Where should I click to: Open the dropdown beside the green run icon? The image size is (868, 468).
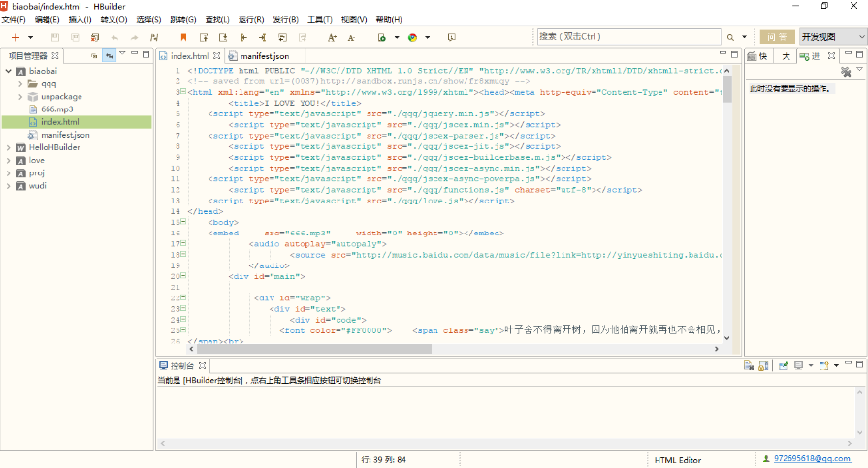click(397, 38)
